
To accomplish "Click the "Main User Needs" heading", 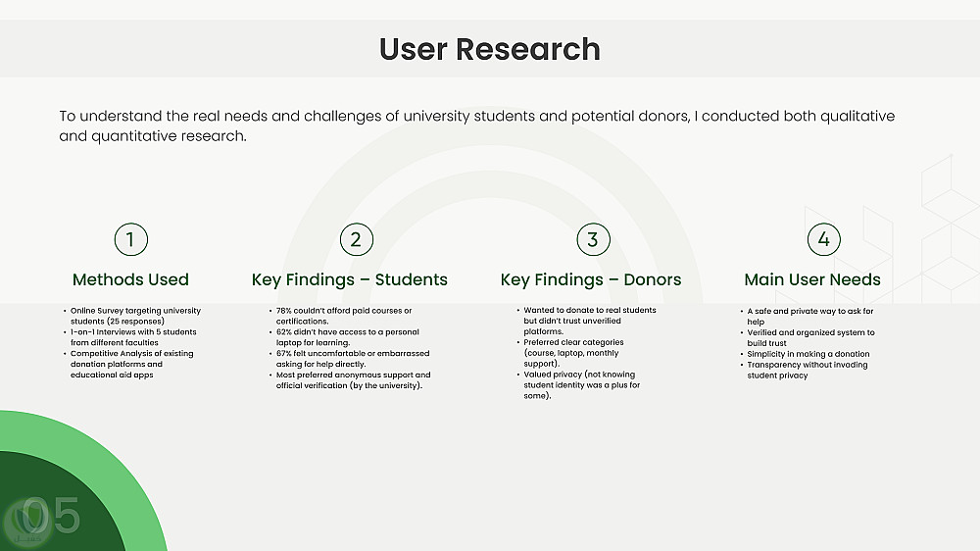I will 812,279.
